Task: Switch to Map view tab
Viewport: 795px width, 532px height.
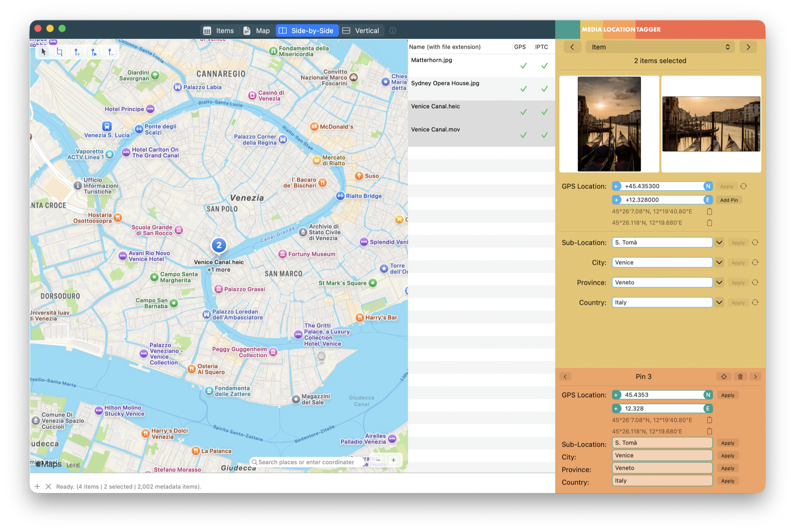Action: (257, 31)
